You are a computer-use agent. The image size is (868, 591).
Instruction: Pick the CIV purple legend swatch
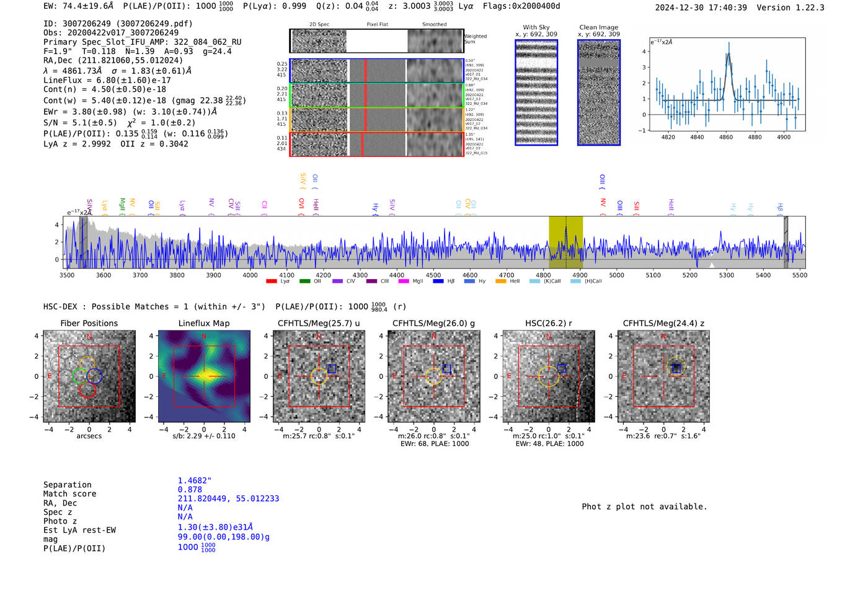tap(337, 282)
